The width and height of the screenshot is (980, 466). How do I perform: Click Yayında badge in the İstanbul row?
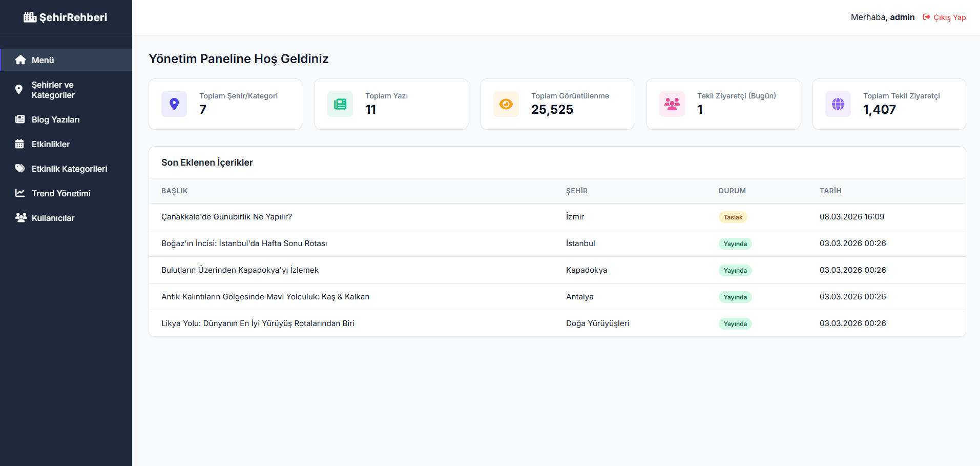point(735,244)
